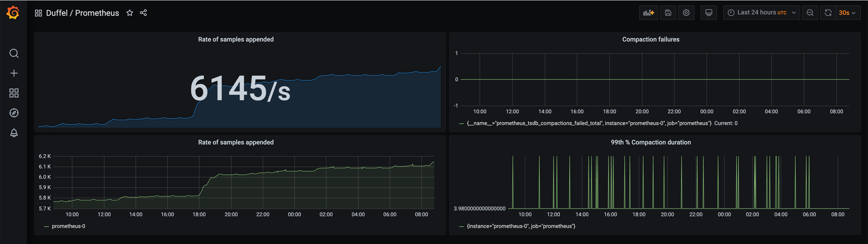The height and width of the screenshot is (244, 868).
Task: Share the dashboard via share icon
Action: [x=144, y=13]
